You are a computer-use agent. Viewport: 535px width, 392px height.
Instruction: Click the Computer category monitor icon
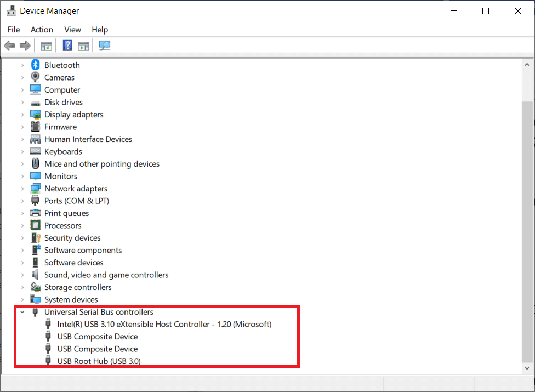pos(35,89)
